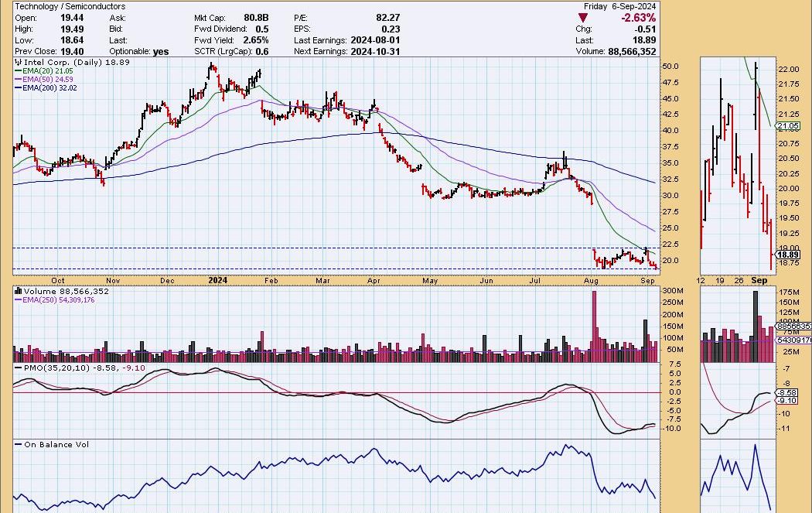Select the SCTR (LrgCap) value 0.6
This screenshot has height=513, width=812.
click(x=262, y=52)
